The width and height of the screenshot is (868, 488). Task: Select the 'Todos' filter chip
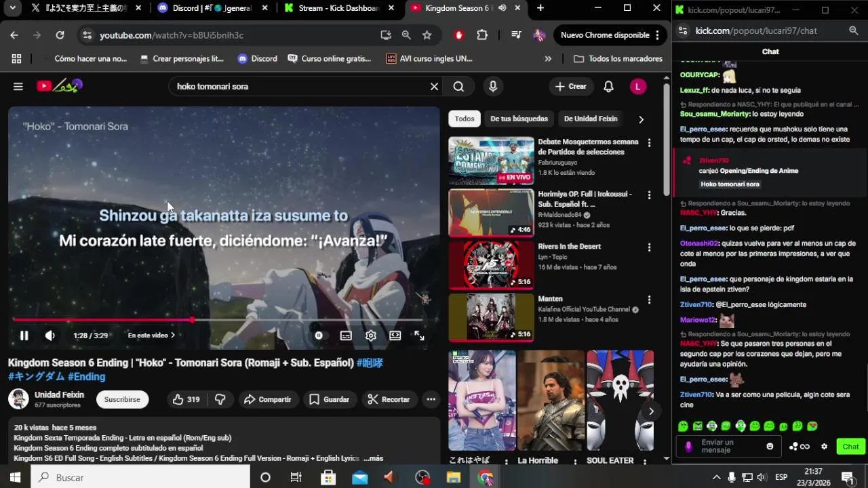465,119
